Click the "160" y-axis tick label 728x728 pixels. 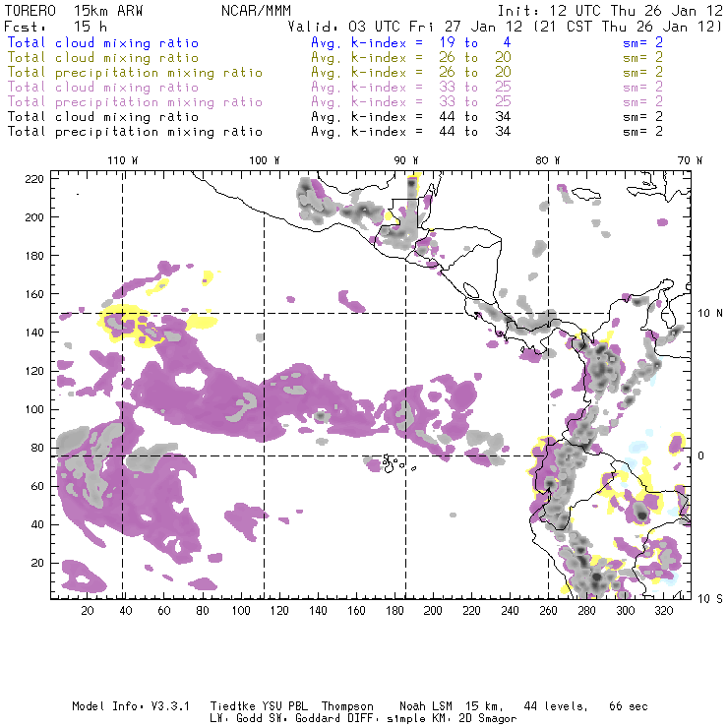pos(34,294)
